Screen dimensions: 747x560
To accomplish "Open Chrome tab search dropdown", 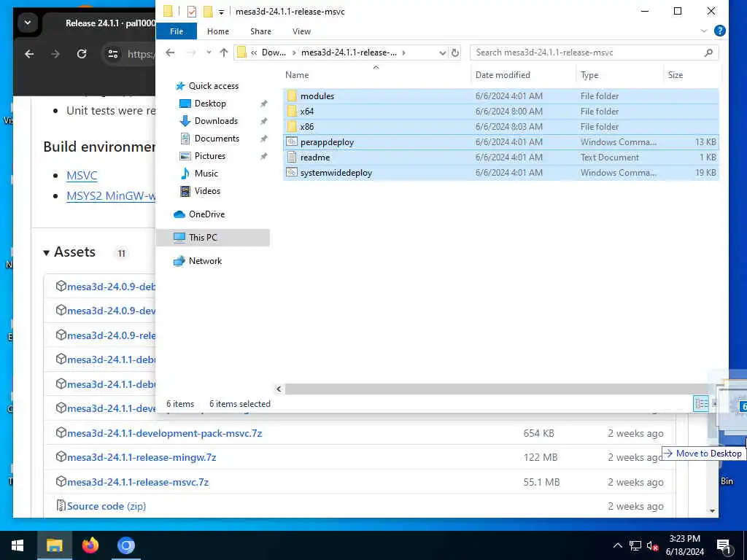I will [x=27, y=23].
